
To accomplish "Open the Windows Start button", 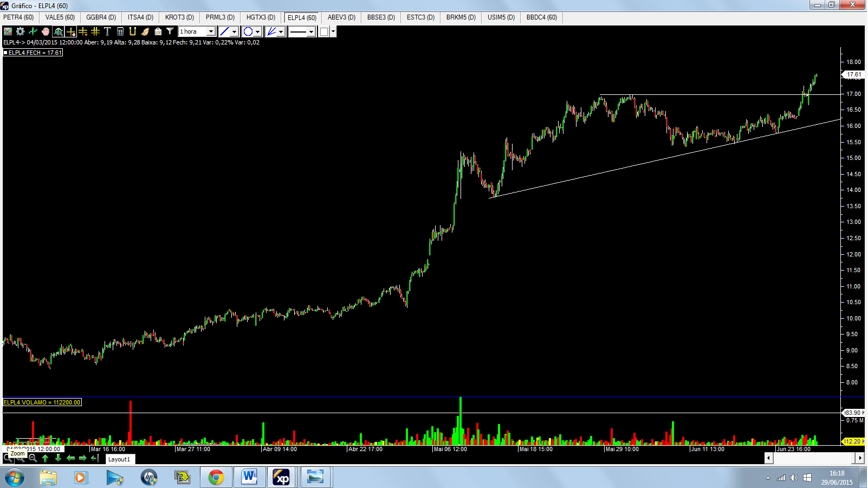I will click(15, 478).
